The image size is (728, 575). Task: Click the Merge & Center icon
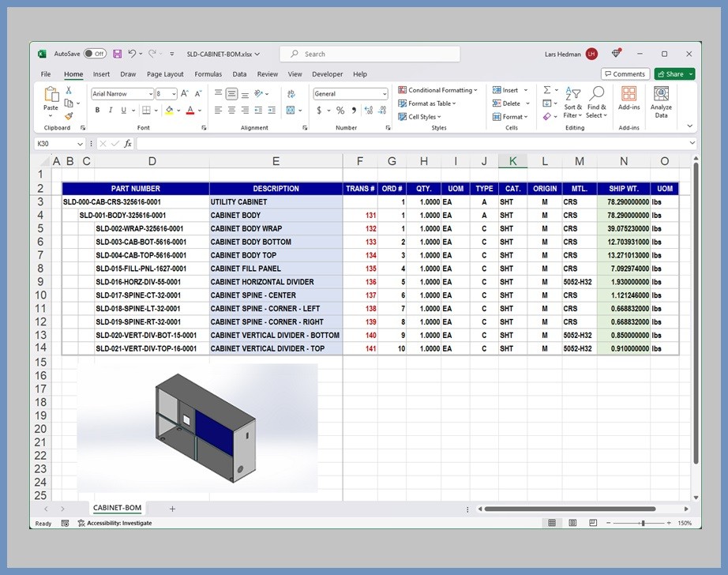291,110
